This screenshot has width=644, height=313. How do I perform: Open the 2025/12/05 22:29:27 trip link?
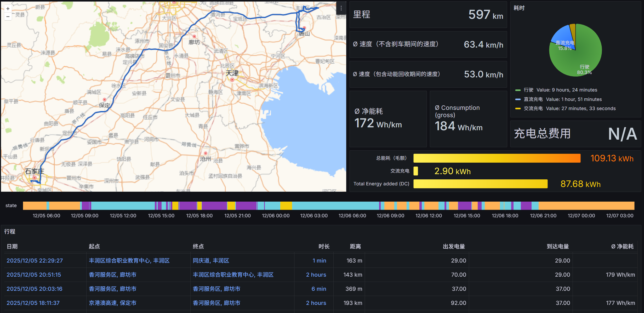(x=35, y=260)
